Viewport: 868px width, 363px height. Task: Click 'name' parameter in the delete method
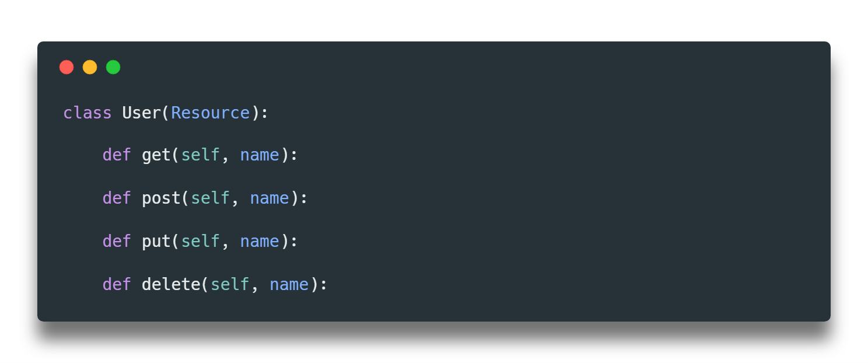(x=289, y=284)
